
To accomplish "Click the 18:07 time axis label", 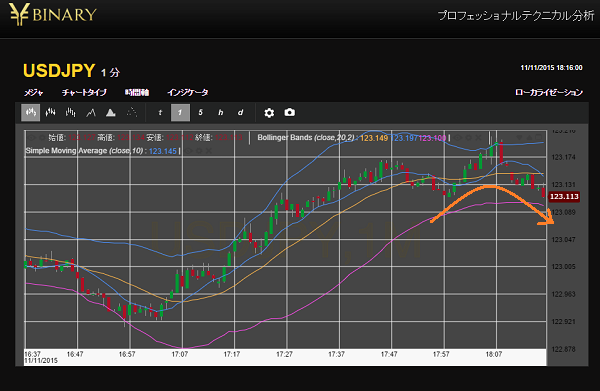I will click(x=494, y=354).
